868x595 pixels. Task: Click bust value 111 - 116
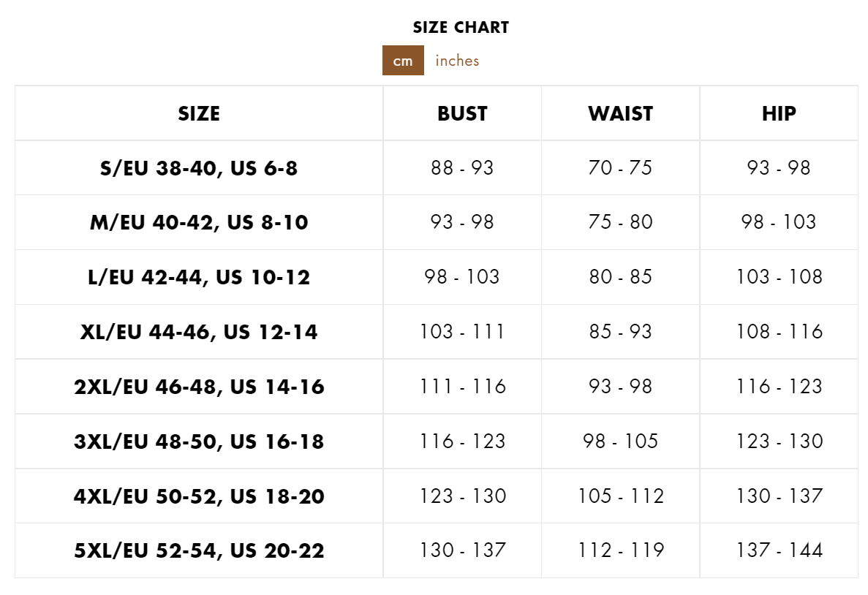[462, 387]
